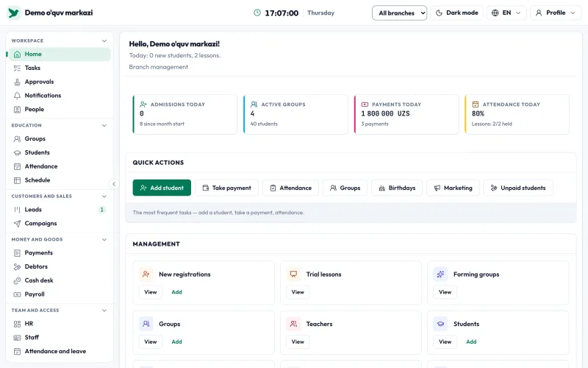Click the green bird logo icon
Viewport: 588px width, 368px height.
point(14,13)
